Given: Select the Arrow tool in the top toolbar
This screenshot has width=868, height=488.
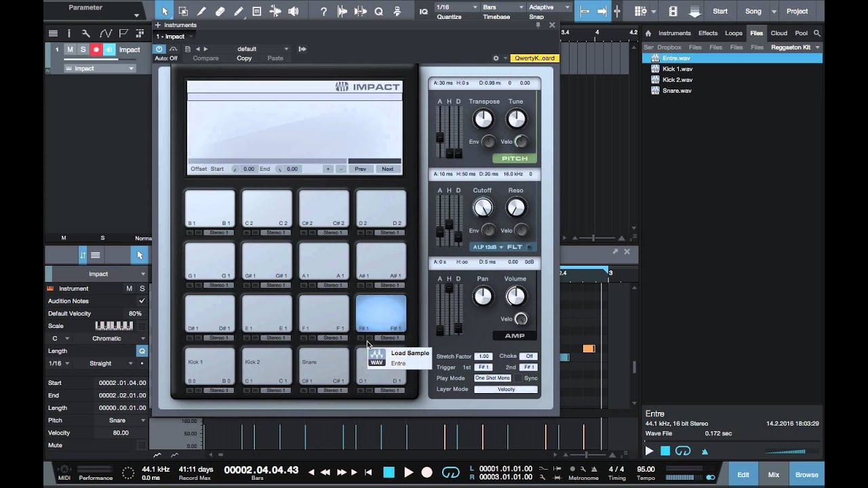Looking at the screenshot, I should pyautogui.click(x=164, y=11).
